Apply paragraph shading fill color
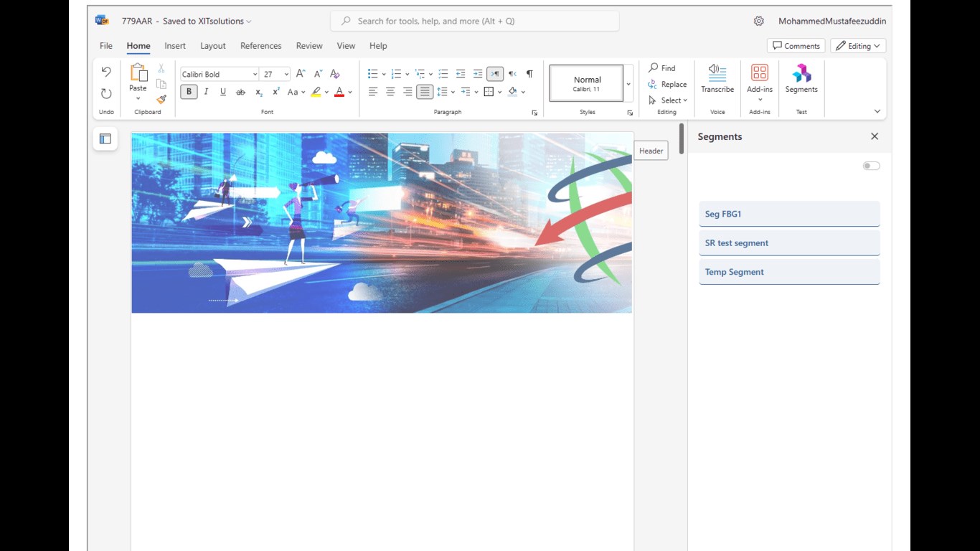The image size is (980, 551). tap(512, 92)
